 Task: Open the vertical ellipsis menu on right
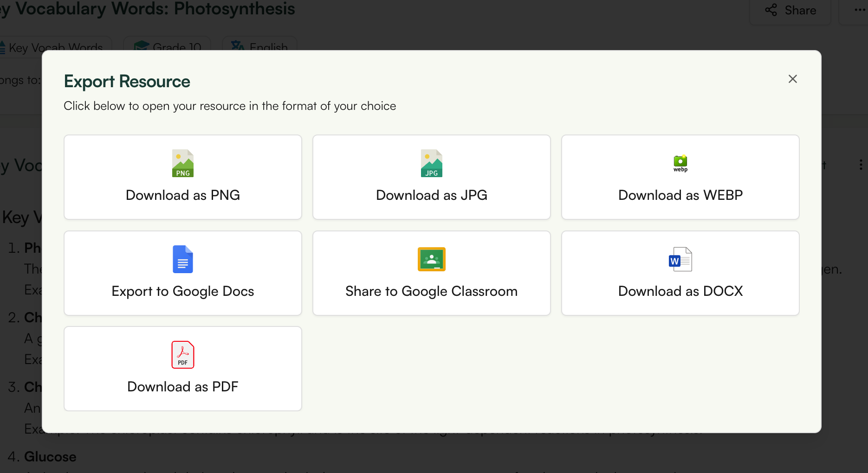click(861, 165)
